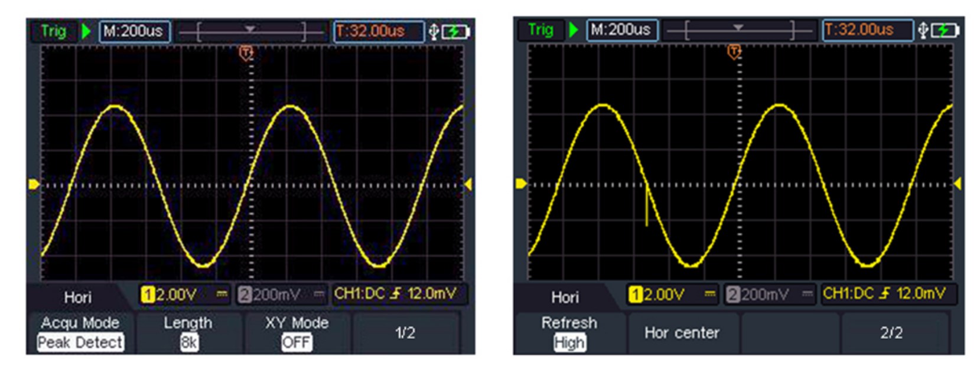Image resolution: width=980 pixels, height=366 pixels.
Task: Go to menu page 2/2
Action: click(891, 333)
